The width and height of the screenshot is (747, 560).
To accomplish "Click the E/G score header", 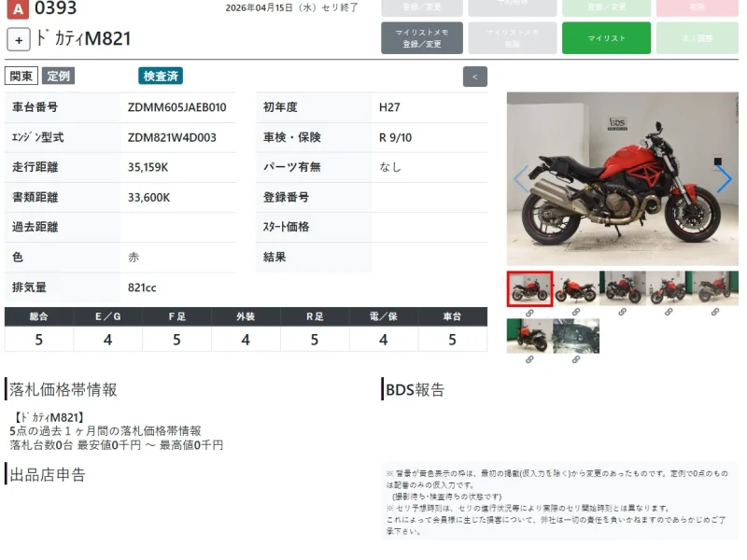I will (107, 316).
